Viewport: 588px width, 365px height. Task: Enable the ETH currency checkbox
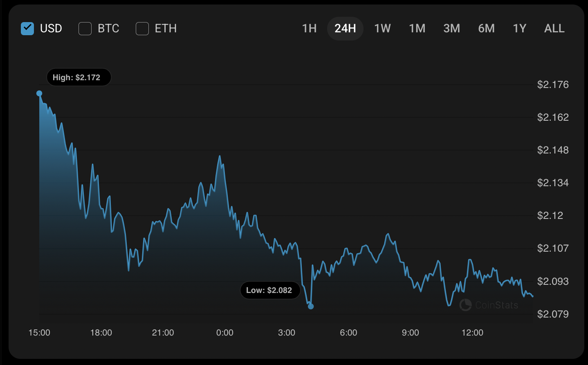pyautogui.click(x=142, y=29)
